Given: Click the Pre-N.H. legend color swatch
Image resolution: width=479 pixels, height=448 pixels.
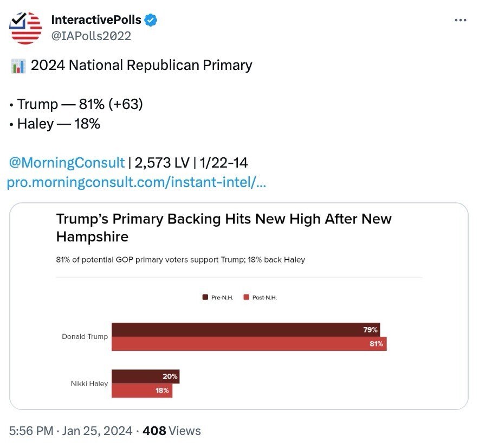Looking at the screenshot, I should 205,297.
